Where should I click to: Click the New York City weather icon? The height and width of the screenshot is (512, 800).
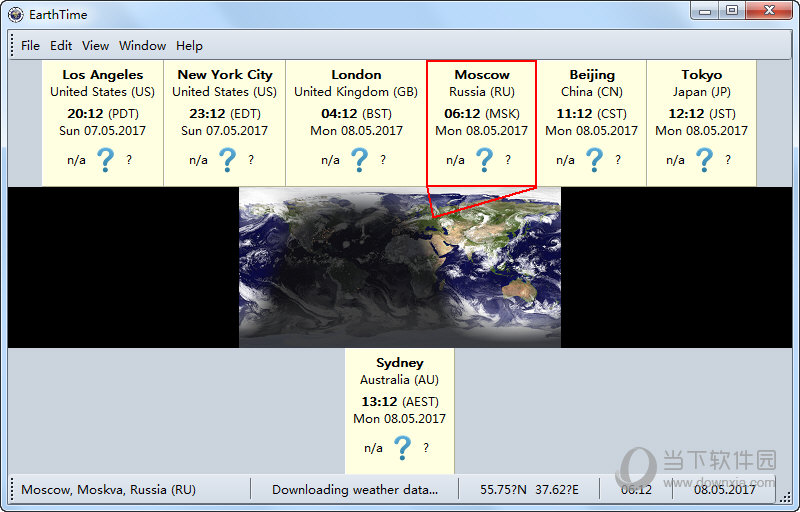pos(227,160)
